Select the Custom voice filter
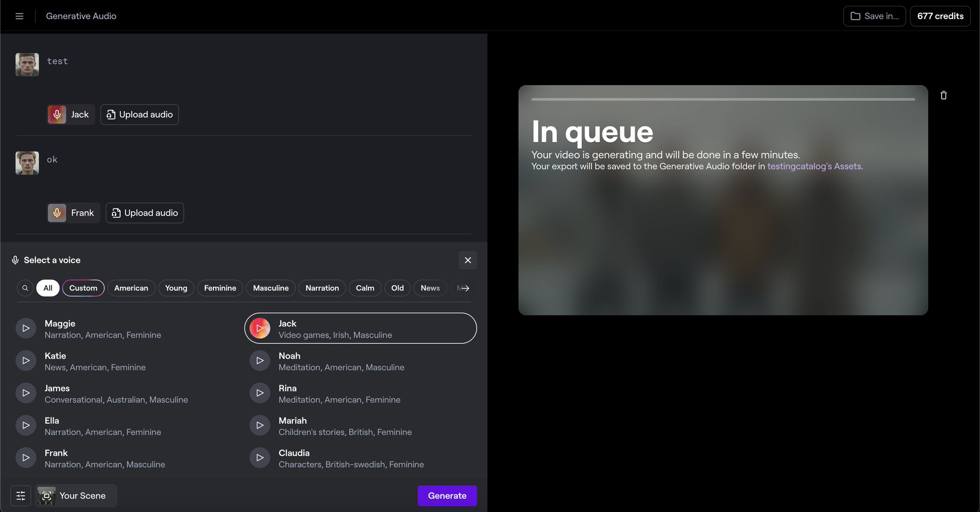This screenshot has width=980, height=512. pos(83,288)
